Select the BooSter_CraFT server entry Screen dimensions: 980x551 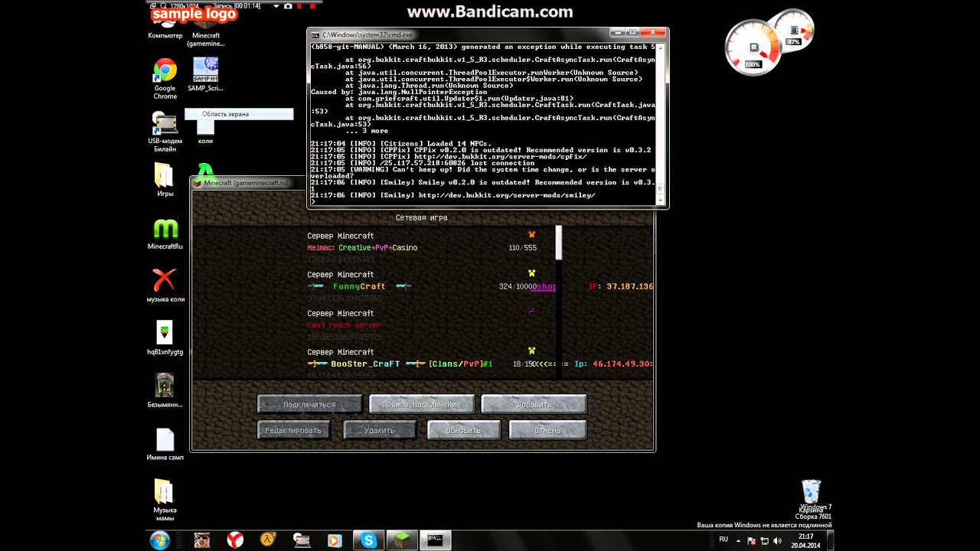pyautogui.click(x=422, y=364)
